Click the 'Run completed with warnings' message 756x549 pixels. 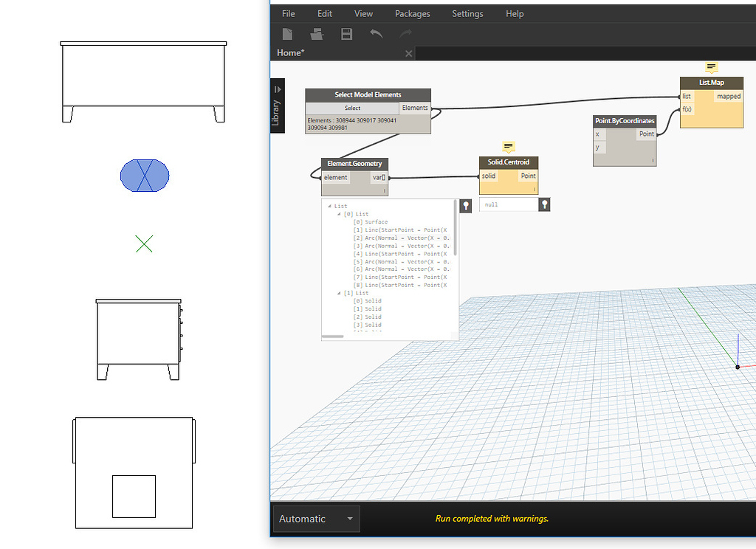492,519
